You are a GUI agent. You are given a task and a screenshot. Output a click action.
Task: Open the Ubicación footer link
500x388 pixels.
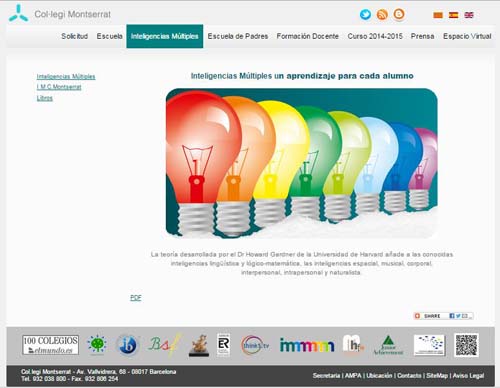tap(379, 375)
